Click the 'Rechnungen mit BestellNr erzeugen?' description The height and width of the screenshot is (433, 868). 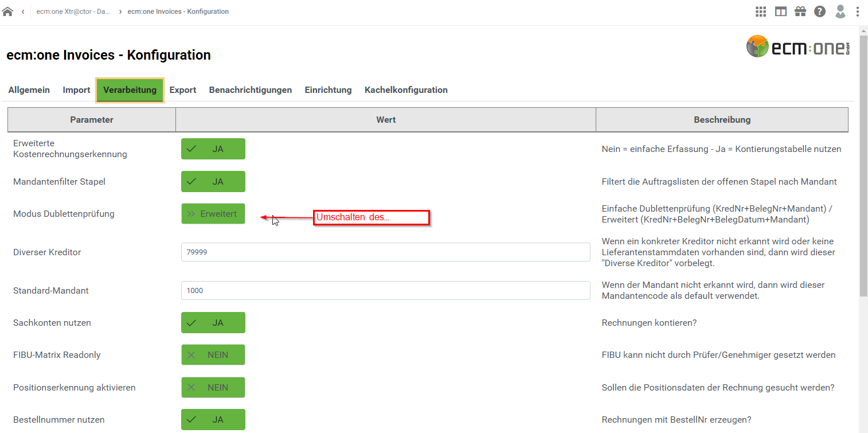677,420
